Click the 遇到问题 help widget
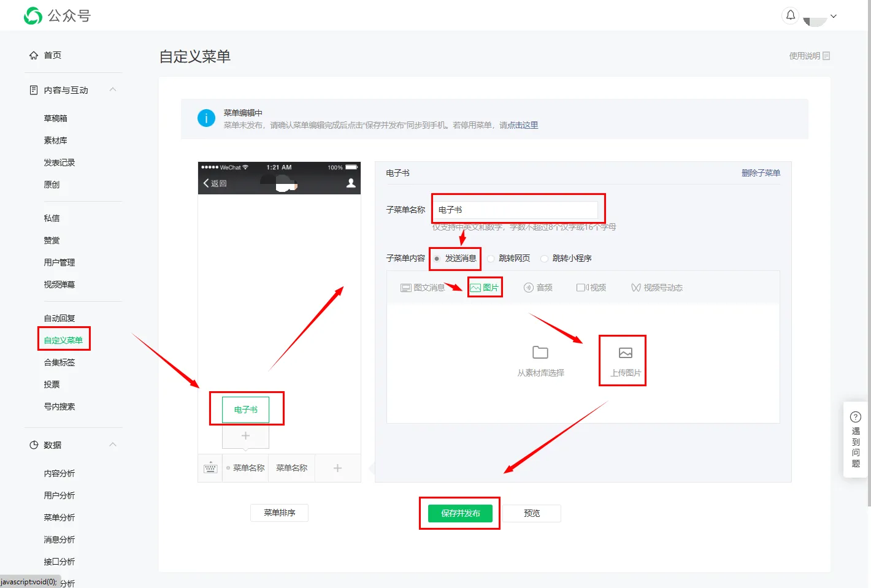Image resolution: width=871 pixels, height=588 pixels. click(x=856, y=440)
